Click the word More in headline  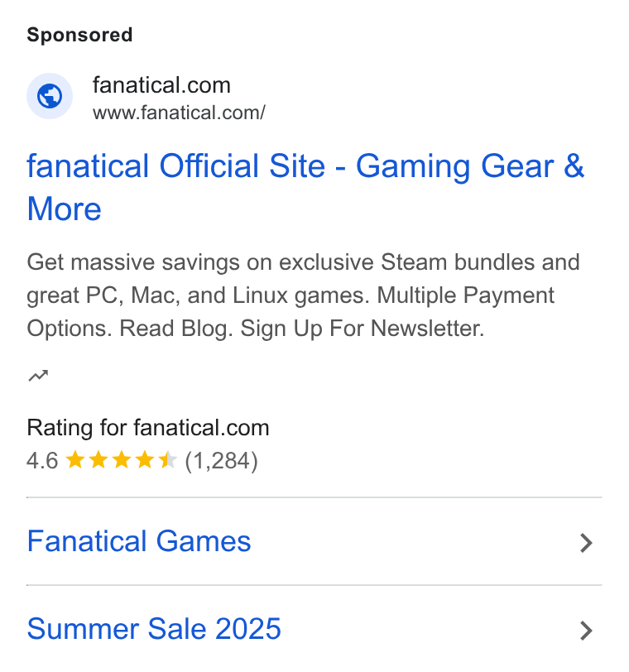click(x=65, y=209)
